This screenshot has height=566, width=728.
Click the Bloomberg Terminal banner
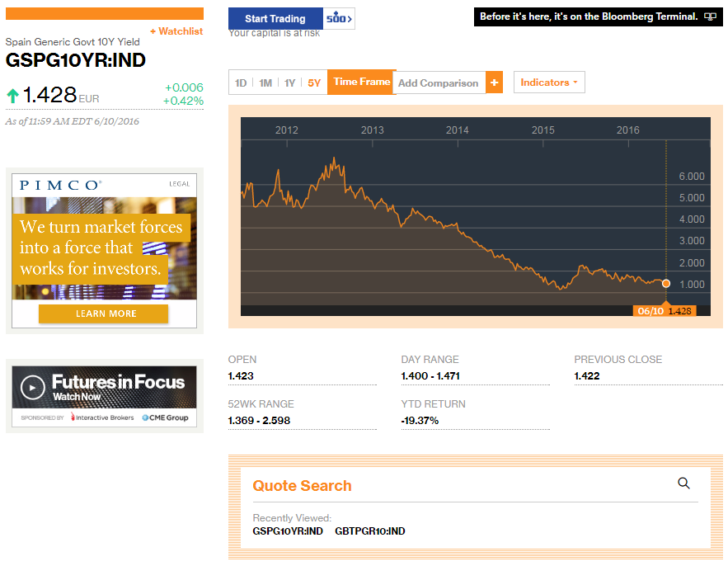598,17
